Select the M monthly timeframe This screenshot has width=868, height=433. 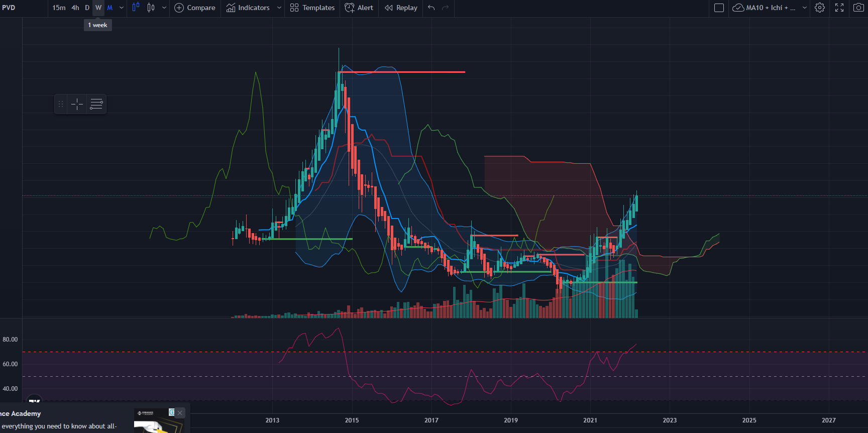point(110,8)
